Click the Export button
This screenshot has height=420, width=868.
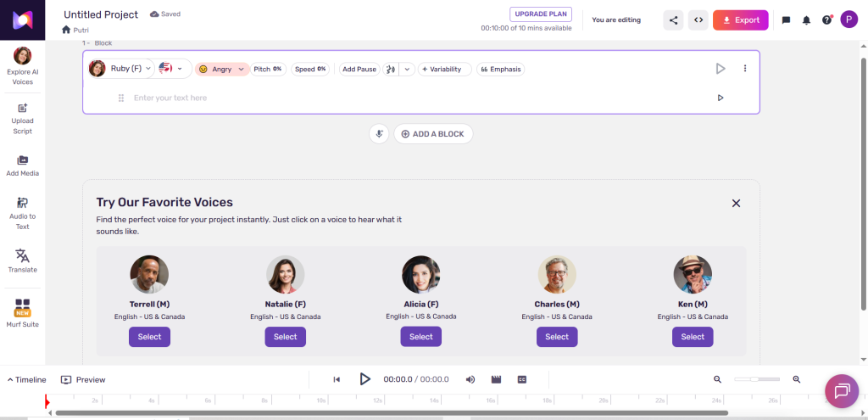click(x=740, y=20)
